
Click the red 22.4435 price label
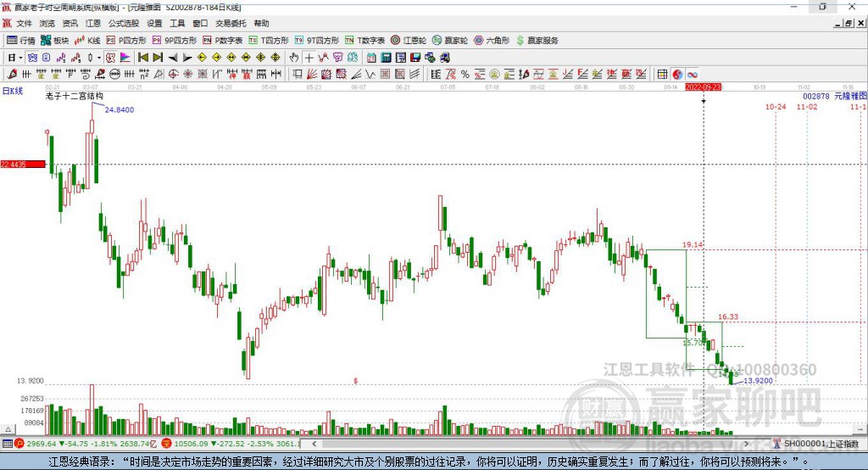click(x=23, y=164)
